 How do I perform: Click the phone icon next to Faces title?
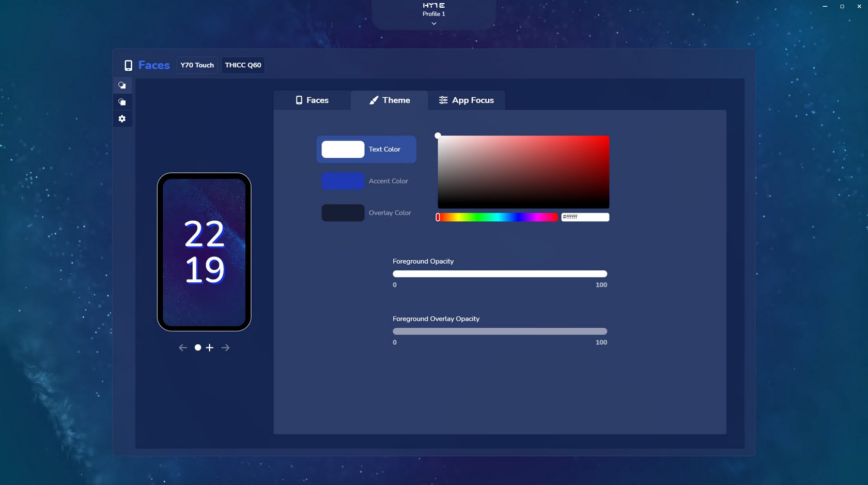tap(128, 65)
